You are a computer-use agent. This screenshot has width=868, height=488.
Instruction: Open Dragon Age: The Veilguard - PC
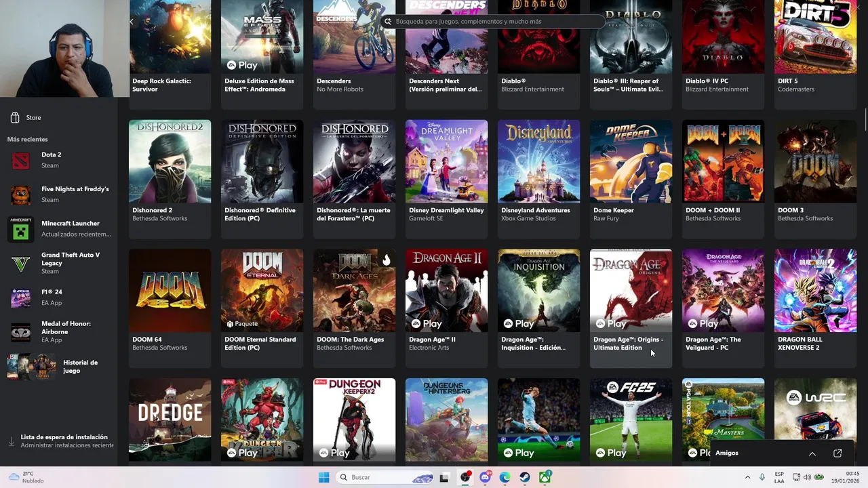724,308
